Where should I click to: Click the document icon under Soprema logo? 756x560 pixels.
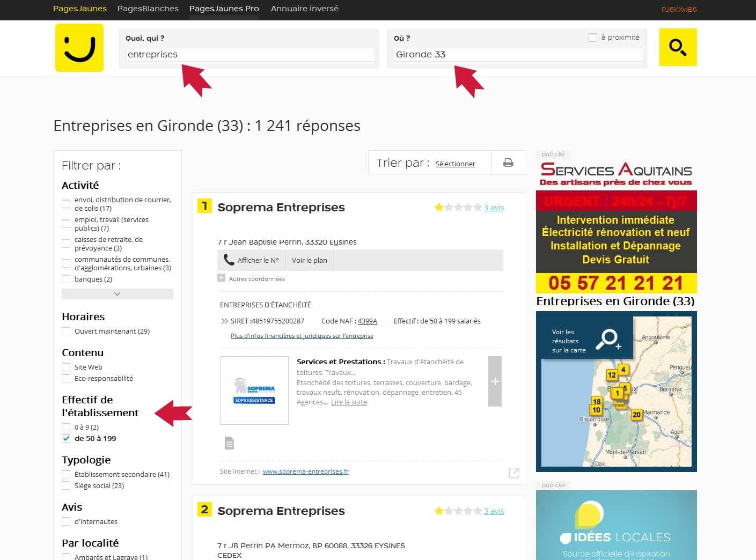[229, 443]
